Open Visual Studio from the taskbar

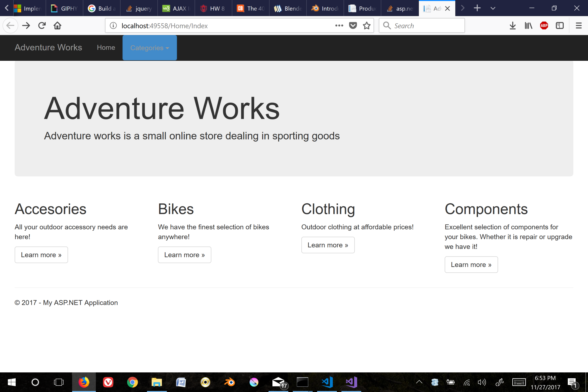pyautogui.click(x=351, y=382)
